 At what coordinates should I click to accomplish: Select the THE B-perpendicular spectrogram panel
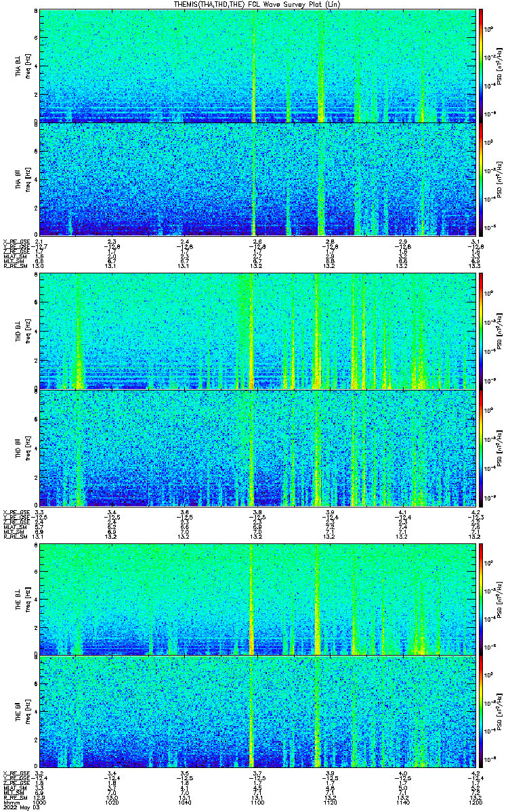257,599
